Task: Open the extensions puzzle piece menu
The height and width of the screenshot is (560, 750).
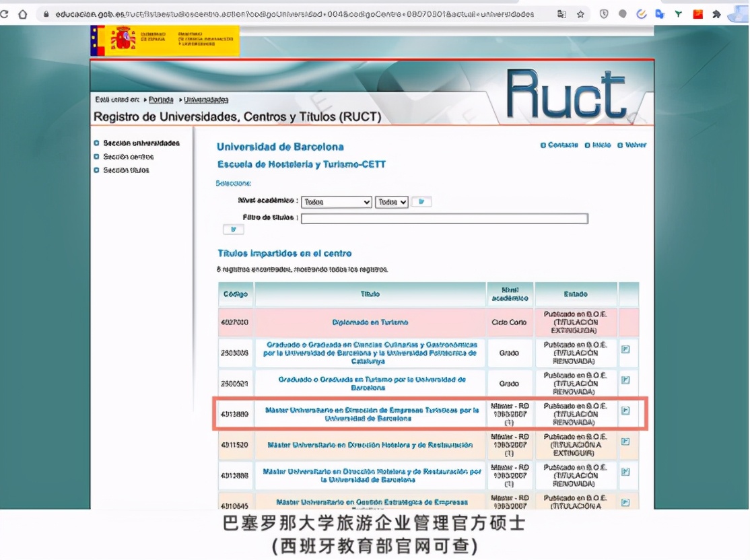Action: (x=716, y=14)
